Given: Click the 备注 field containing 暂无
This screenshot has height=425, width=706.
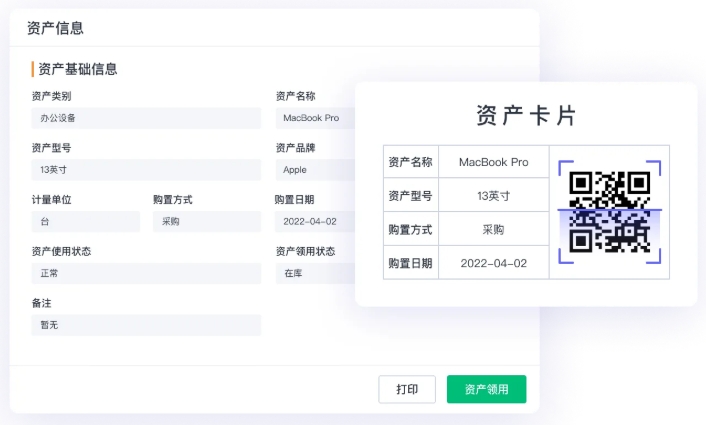Looking at the screenshot, I should [x=145, y=325].
